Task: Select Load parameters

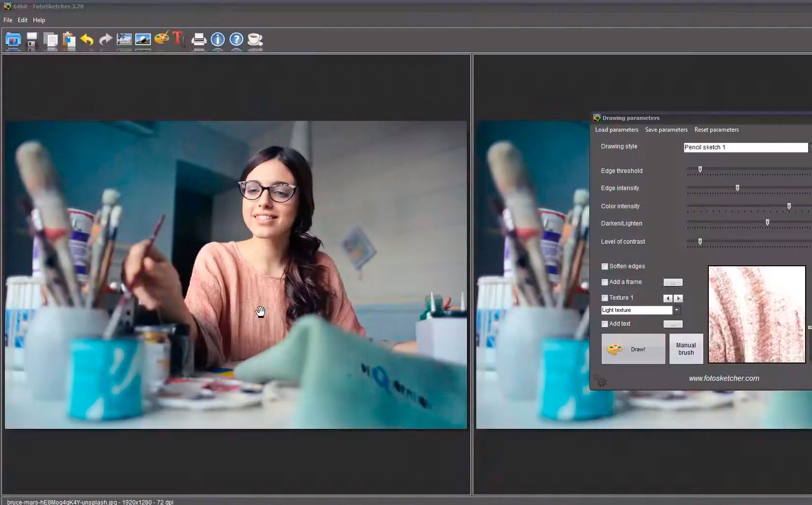Action: click(x=616, y=130)
